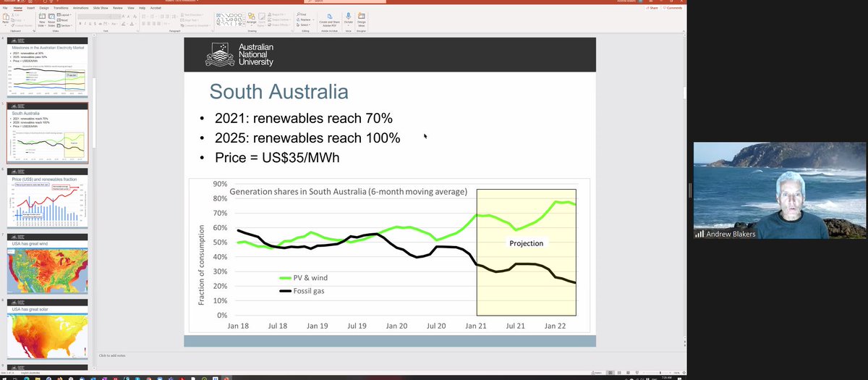The image size is (868, 380).
Task: Switch to the Transitions tab
Action: (61, 8)
